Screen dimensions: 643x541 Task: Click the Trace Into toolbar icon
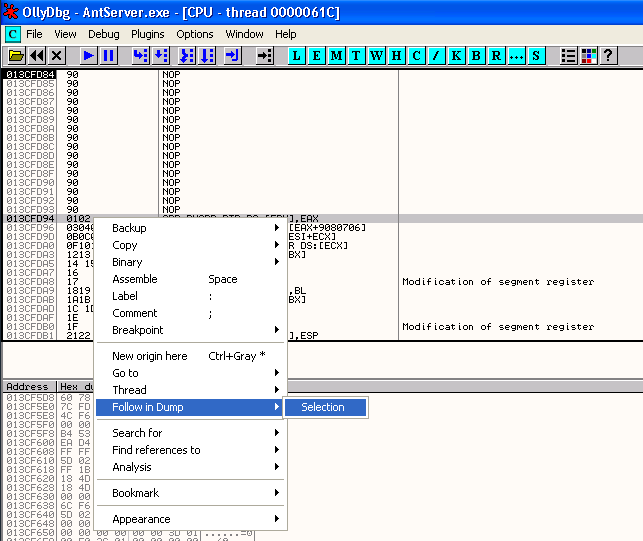[x=187, y=56]
